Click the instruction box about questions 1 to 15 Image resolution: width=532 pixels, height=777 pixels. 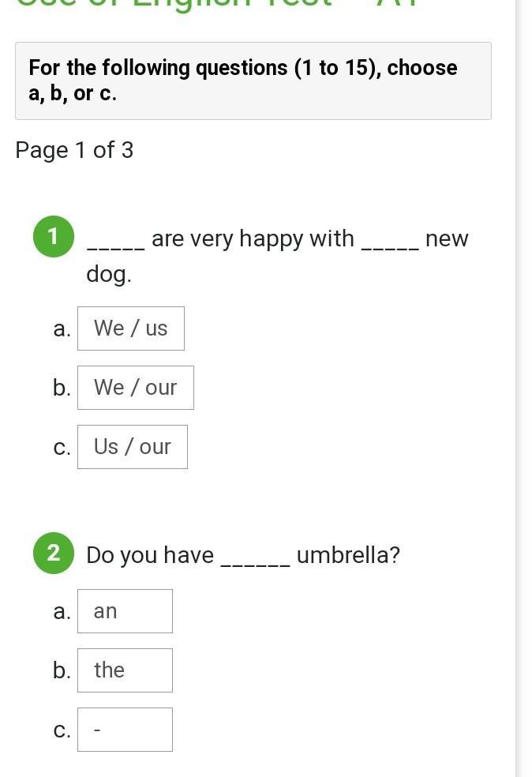pyautogui.click(x=253, y=81)
